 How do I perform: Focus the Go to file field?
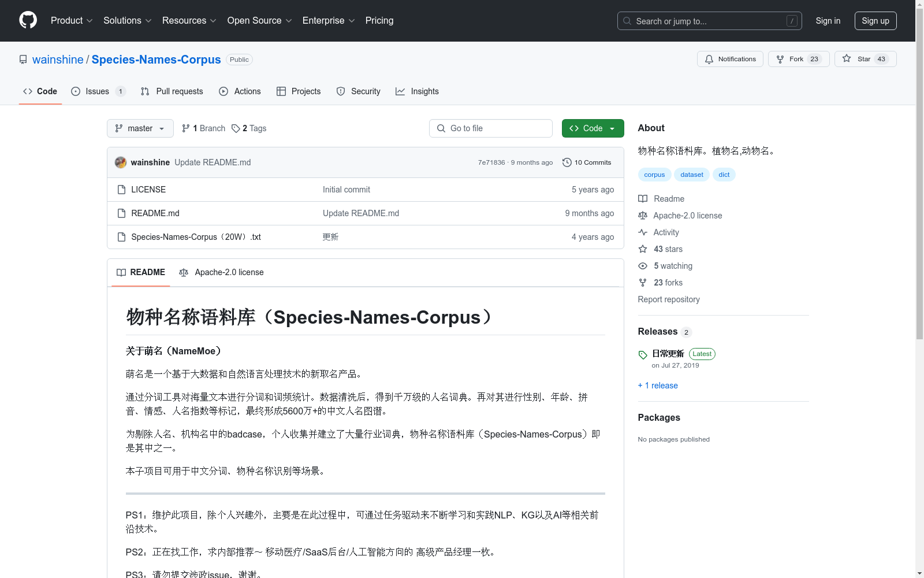(x=491, y=128)
